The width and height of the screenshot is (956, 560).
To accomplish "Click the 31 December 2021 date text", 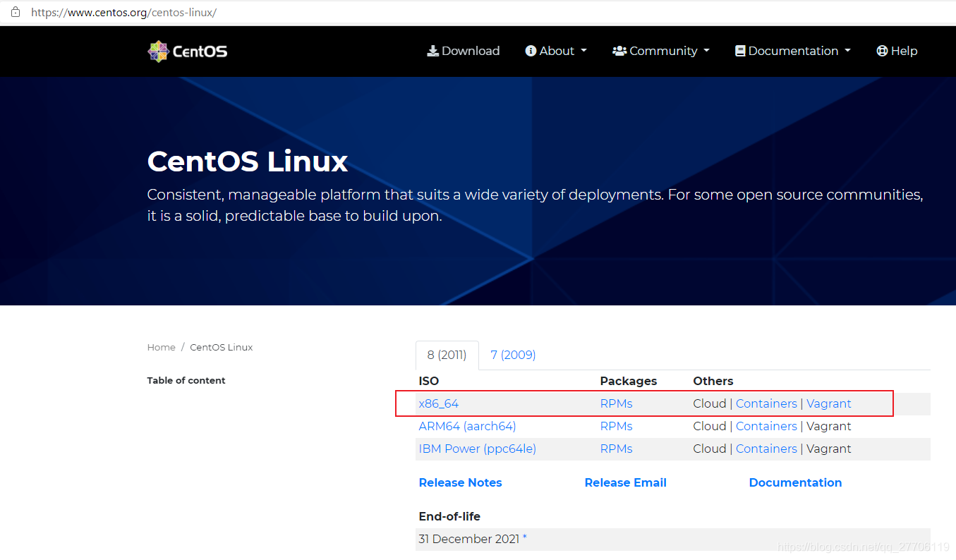I will [468, 539].
